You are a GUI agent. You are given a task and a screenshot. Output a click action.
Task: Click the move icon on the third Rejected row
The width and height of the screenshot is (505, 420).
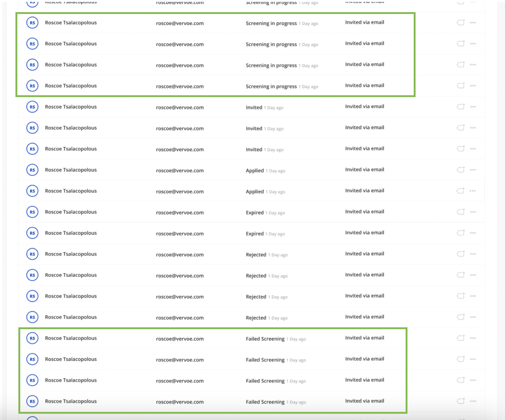pos(461,296)
